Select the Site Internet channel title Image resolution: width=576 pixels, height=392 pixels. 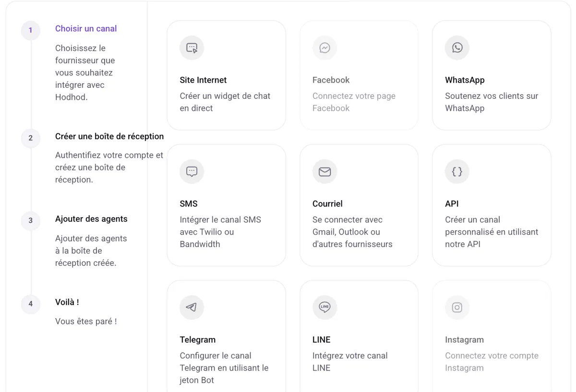[203, 80]
